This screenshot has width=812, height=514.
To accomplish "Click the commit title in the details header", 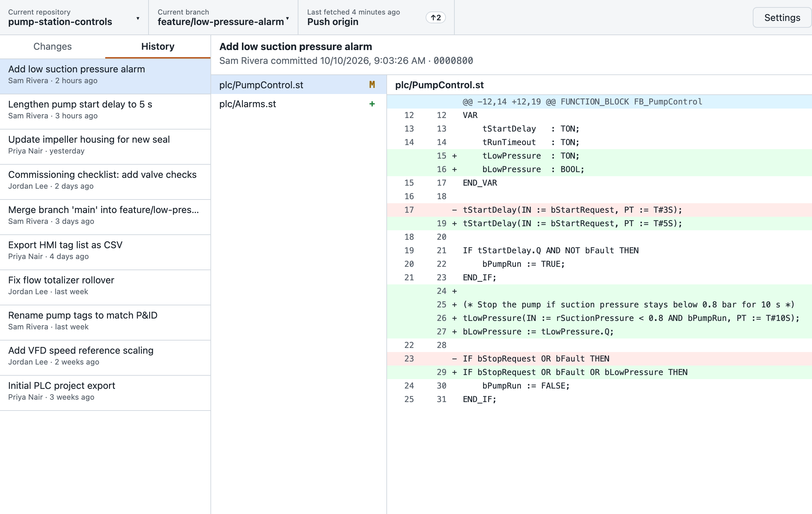I will (x=296, y=46).
